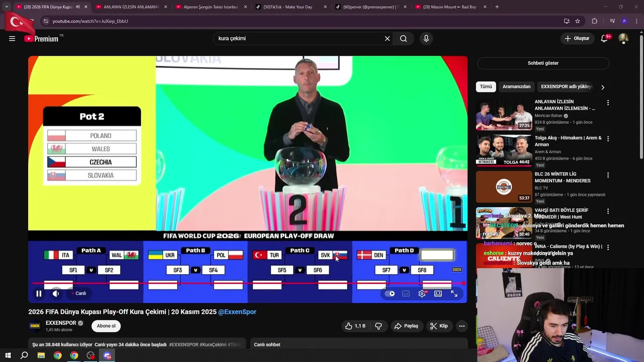Open BLC 26 WINTER LİG thumbnail
The width and height of the screenshot is (644, 362).
click(x=504, y=187)
